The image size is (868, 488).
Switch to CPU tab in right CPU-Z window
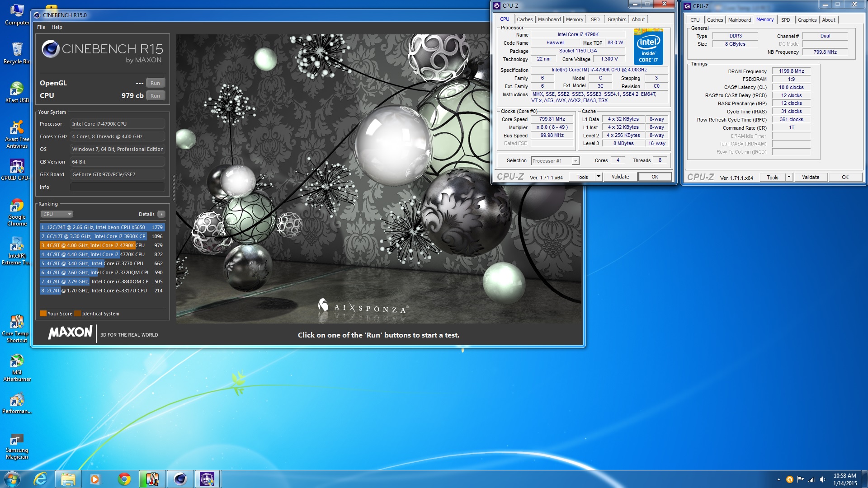(x=695, y=20)
